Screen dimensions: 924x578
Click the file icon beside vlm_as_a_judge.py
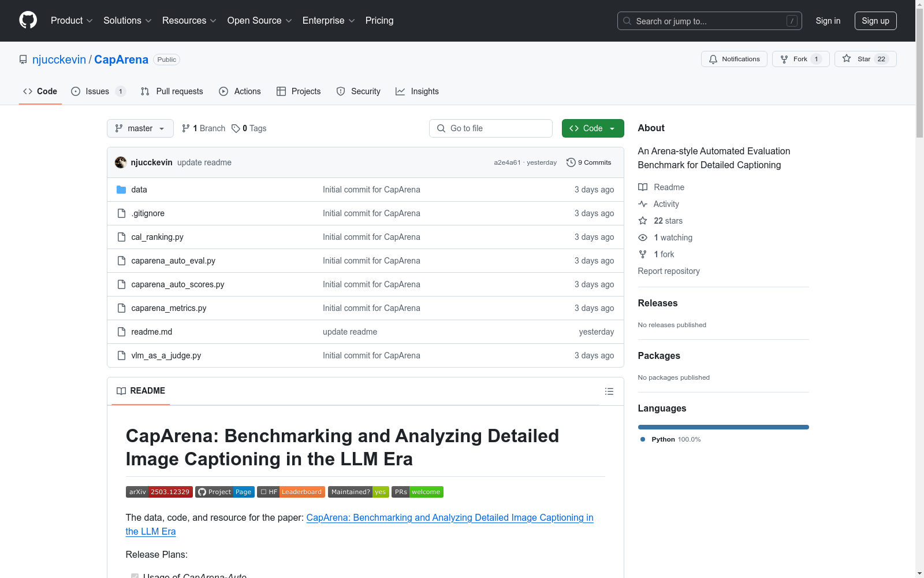121,355
